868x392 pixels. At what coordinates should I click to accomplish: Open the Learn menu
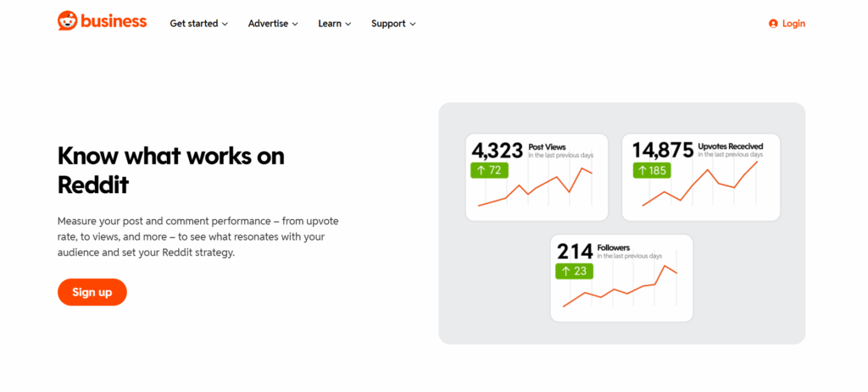pyautogui.click(x=334, y=24)
